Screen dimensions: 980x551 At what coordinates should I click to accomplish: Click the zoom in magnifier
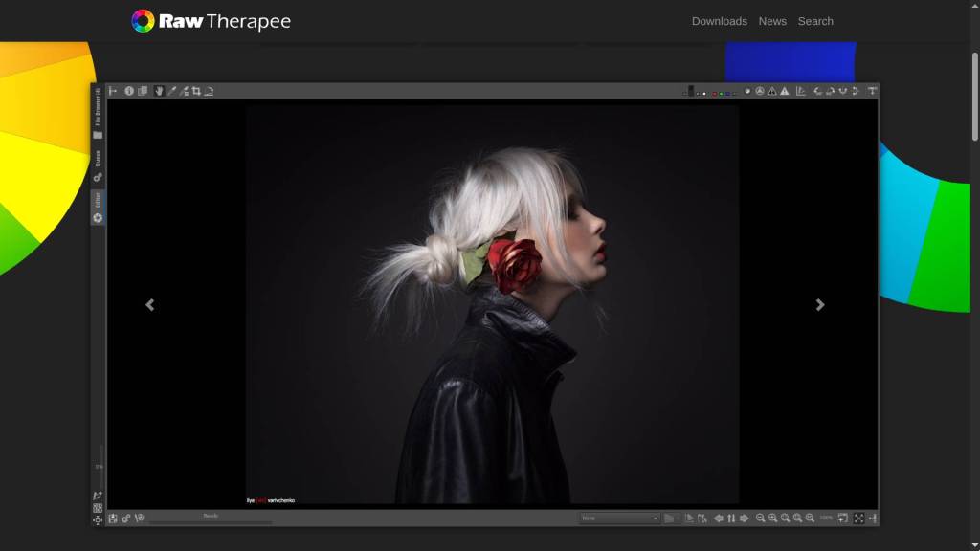772,518
